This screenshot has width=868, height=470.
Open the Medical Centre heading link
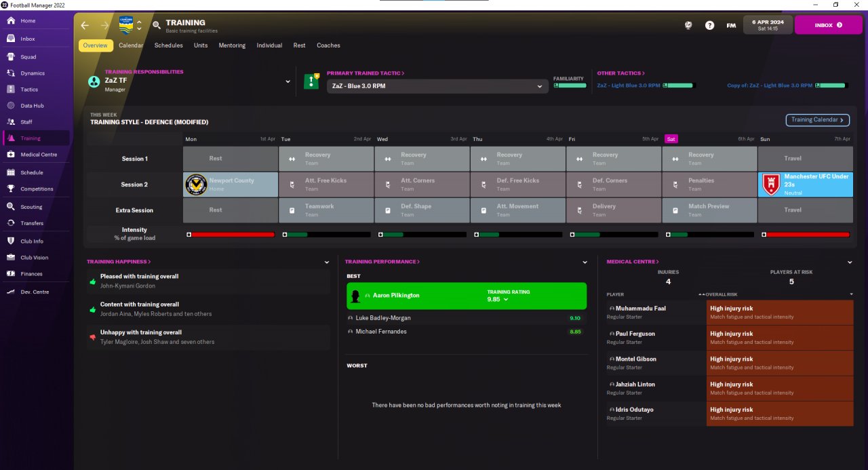(632, 262)
